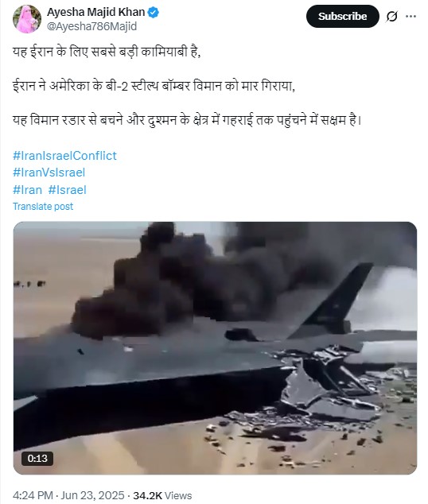The width and height of the screenshot is (428, 504).
Task: Play the burning aircraft video
Action: coord(215,347)
